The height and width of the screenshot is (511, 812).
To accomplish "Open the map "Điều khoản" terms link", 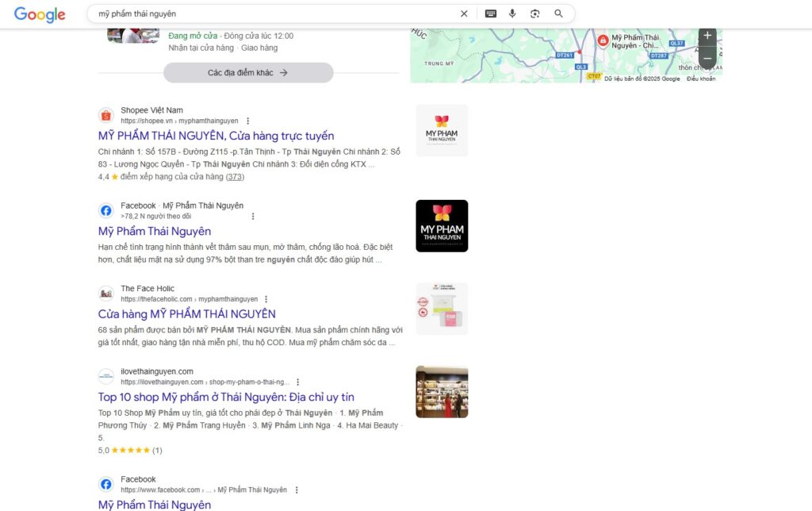I will click(x=701, y=79).
